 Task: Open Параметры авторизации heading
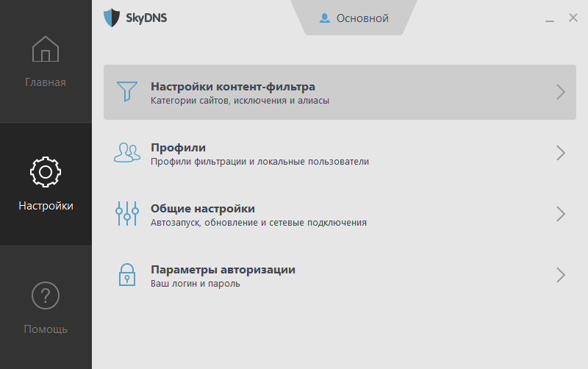pyautogui.click(x=223, y=270)
